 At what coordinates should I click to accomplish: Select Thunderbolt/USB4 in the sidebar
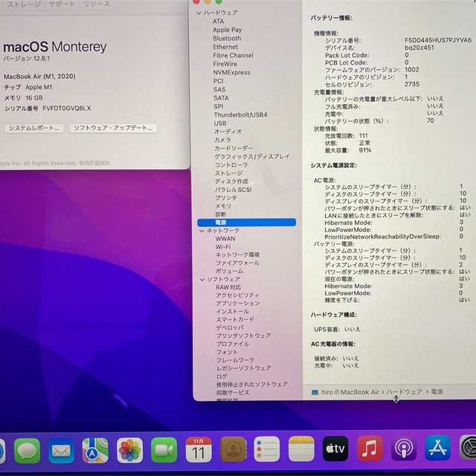click(x=240, y=115)
